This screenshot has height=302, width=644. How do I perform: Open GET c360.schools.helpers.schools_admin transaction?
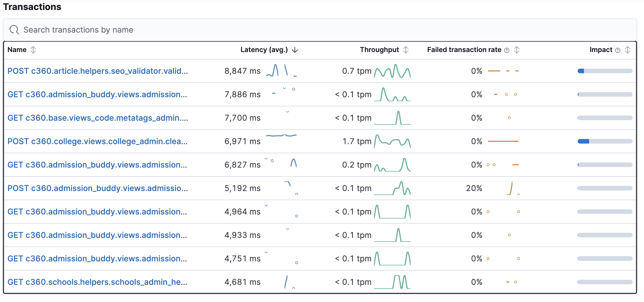(97, 282)
